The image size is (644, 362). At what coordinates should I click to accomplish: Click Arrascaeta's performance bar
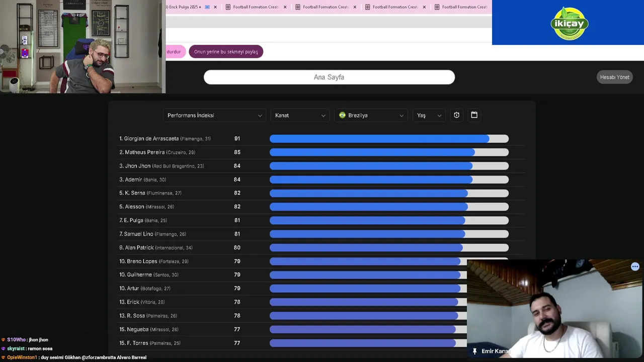[389, 139]
